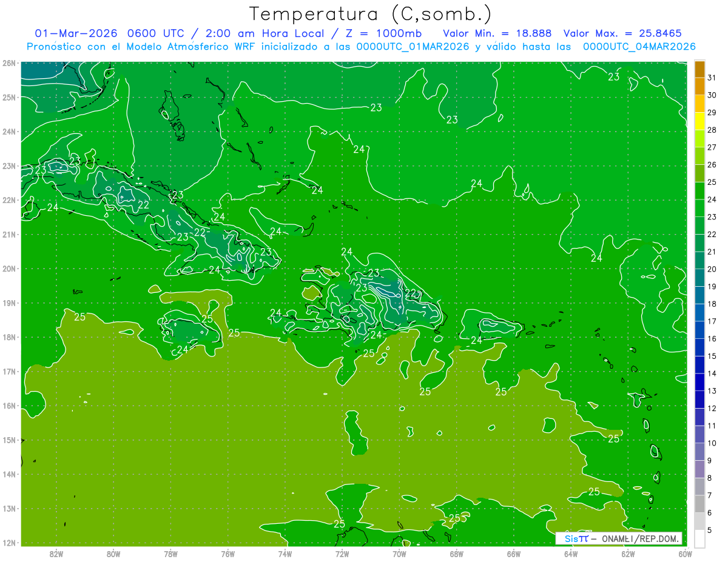The height and width of the screenshot is (562, 728).
Task: Click the 31 value on the color scale
Action: pos(712,77)
